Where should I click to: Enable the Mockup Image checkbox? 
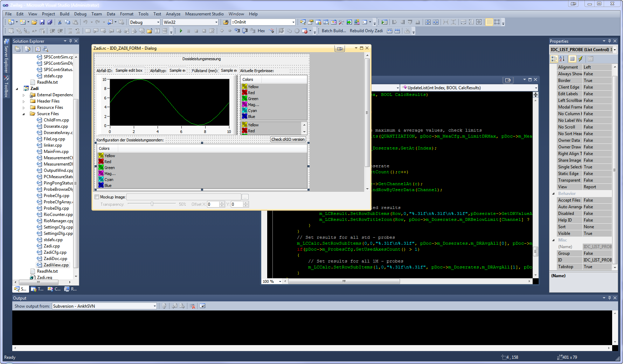[x=97, y=197]
